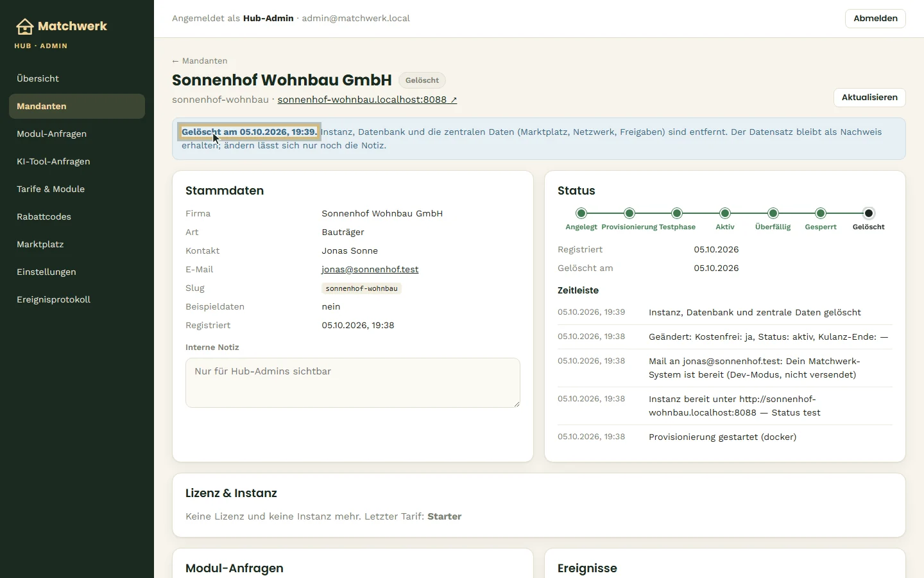Open Modul-Anfragen in the sidebar
Viewport: 924px width, 578px height.
click(x=77, y=134)
